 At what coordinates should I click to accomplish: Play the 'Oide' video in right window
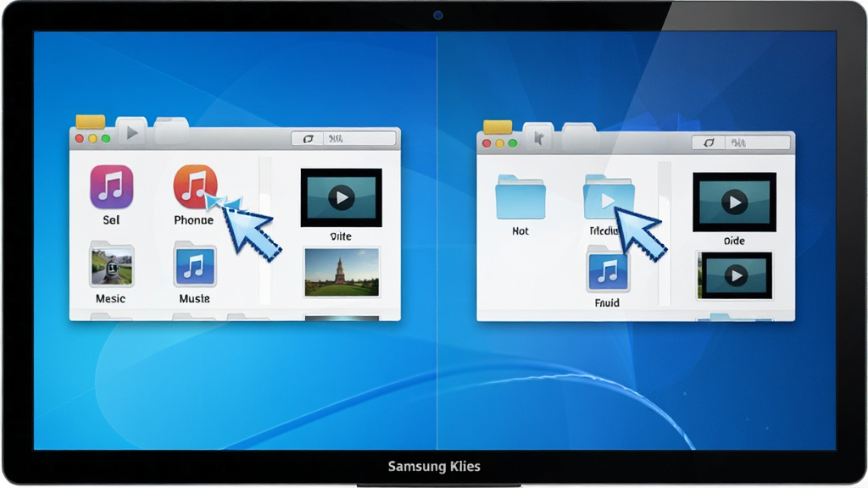(734, 202)
